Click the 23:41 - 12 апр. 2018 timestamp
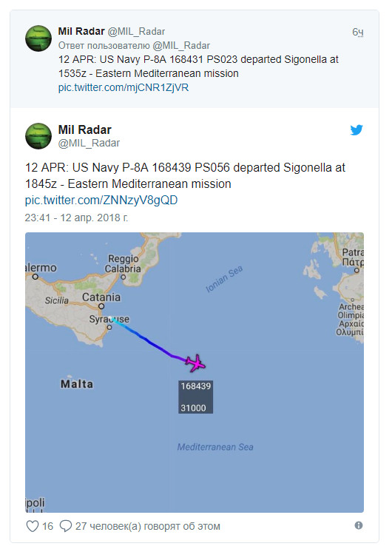This screenshot has height=549, width=392. (76, 218)
